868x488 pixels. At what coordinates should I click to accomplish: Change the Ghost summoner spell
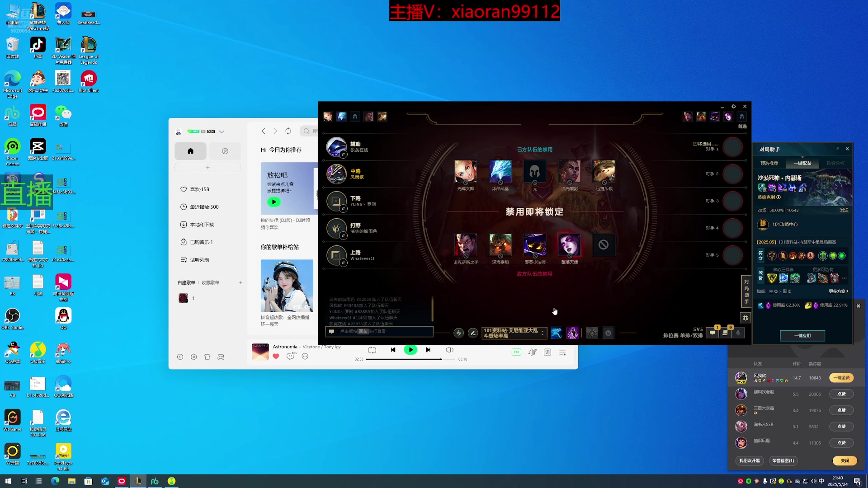click(x=557, y=333)
